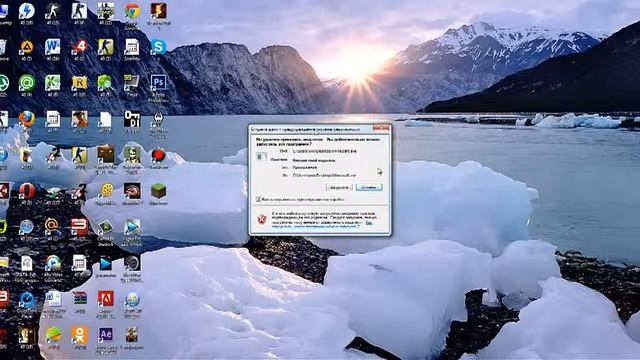The image size is (640, 360).
Task: Open the green @ Mail.ru Agent icon
Action: click(27, 82)
